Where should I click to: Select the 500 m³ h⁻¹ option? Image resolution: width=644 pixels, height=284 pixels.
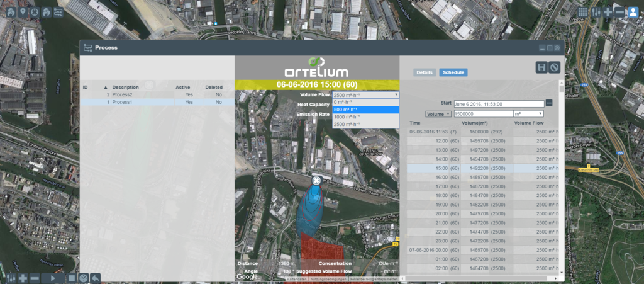pos(365,109)
